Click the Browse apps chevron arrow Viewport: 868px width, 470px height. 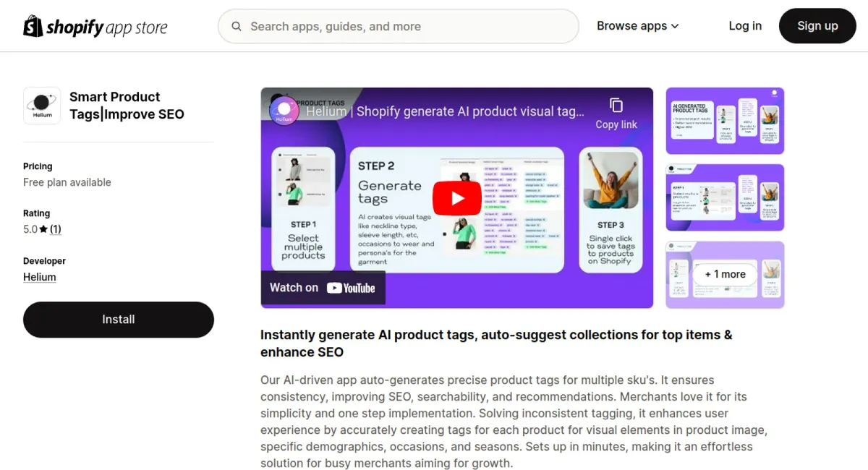pyautogui.click(x=675, y=27)
